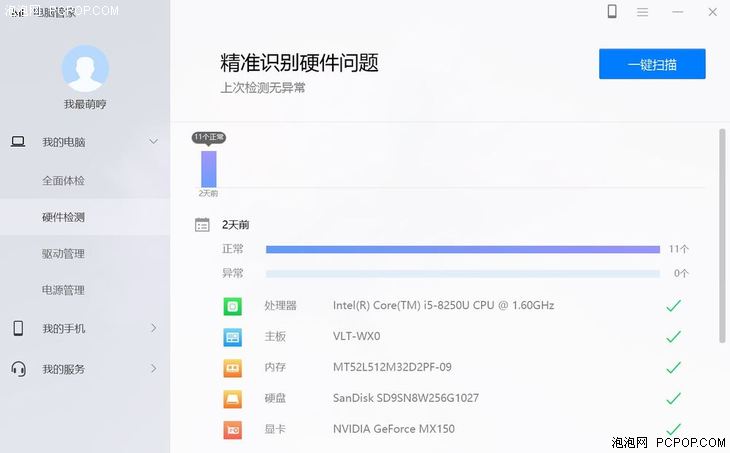
Task: Close the application window
Action: click(712, 12)
